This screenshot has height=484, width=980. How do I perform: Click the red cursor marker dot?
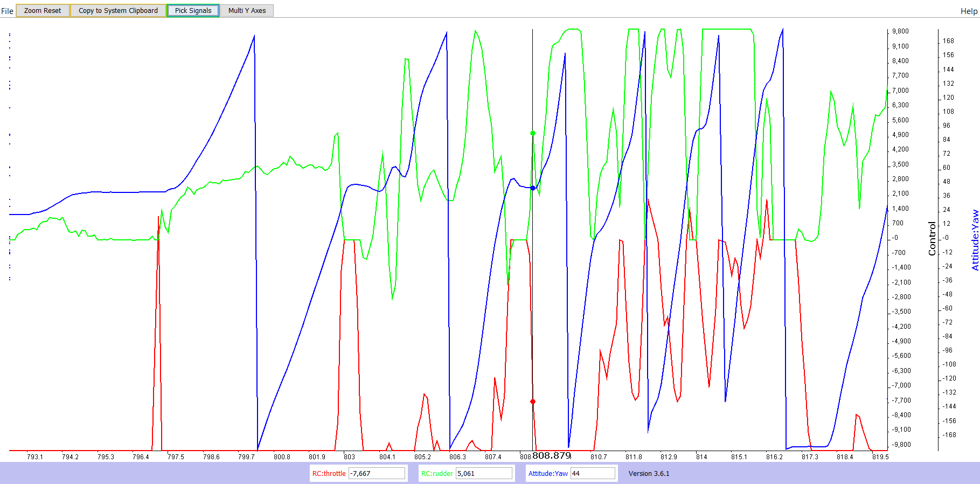[533, 402]
